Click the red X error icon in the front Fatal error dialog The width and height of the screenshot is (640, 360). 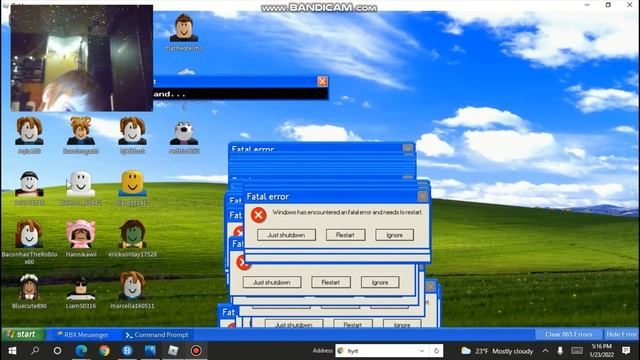[258, 215]
